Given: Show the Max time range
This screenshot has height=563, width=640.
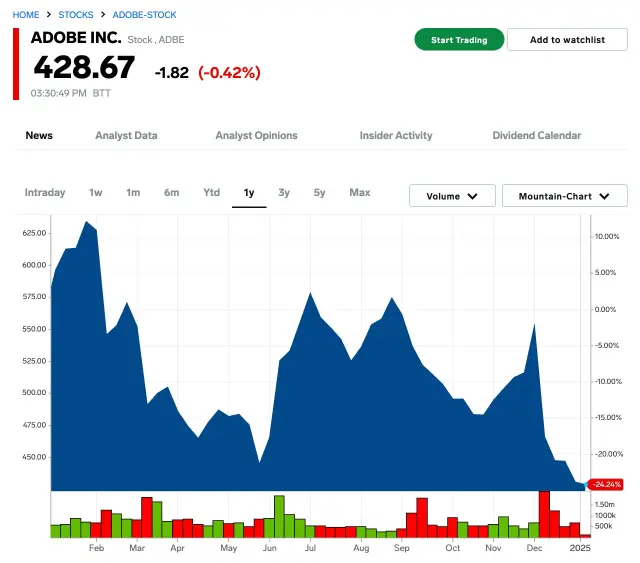Looking at the screenshot, I should point(360,193).
